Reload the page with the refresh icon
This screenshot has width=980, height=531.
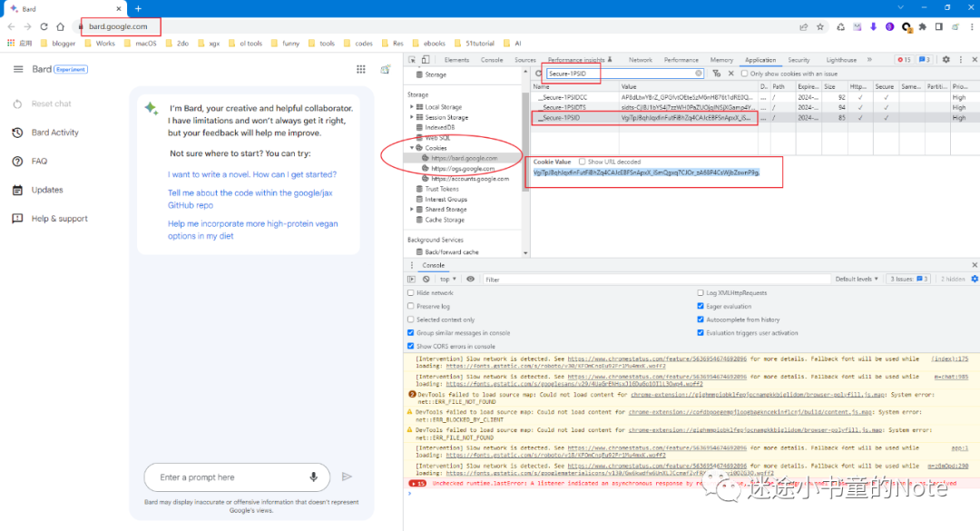[44, 27]
